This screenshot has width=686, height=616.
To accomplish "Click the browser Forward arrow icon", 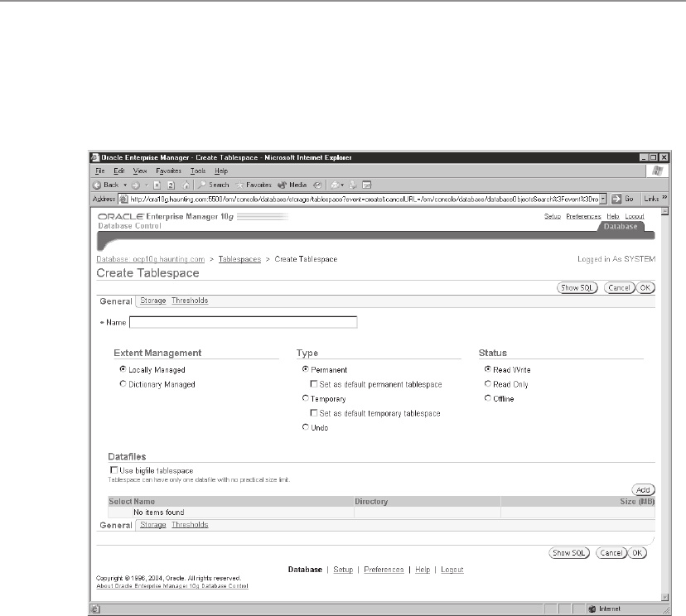I will (x=136, y=185).
